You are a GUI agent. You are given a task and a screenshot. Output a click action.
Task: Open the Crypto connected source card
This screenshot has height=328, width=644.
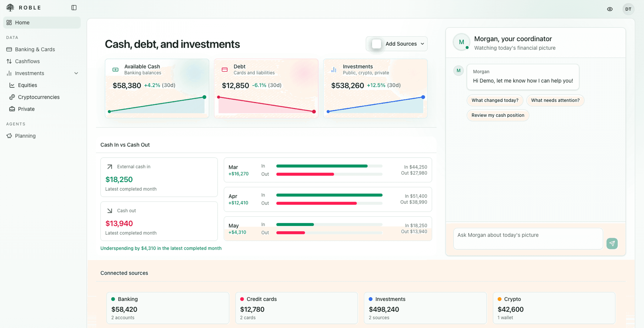[554, 308]
